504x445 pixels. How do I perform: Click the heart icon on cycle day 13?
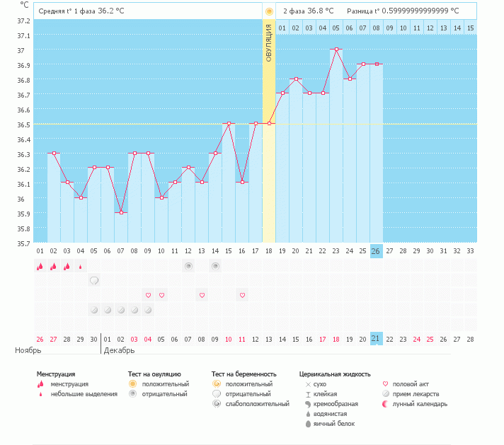tap(202, 295)
